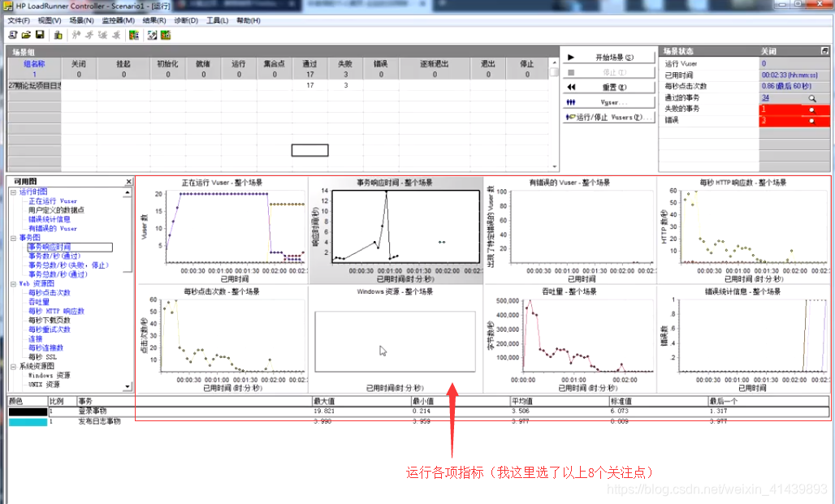Click the failed transactions link 1
This screenshot has width=835, height=504.
(x=763, y=109)
